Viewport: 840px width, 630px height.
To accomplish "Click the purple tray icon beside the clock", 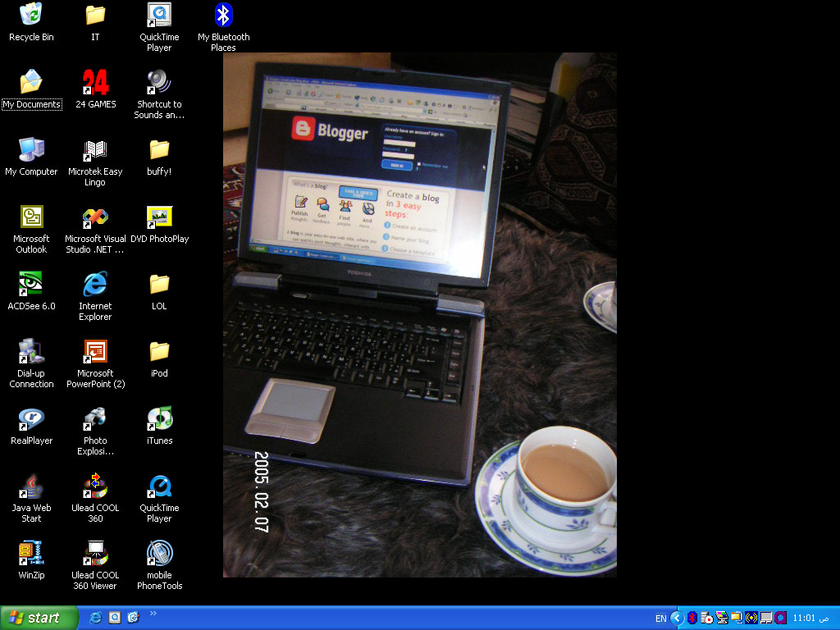I will click(x=781, y=619).
